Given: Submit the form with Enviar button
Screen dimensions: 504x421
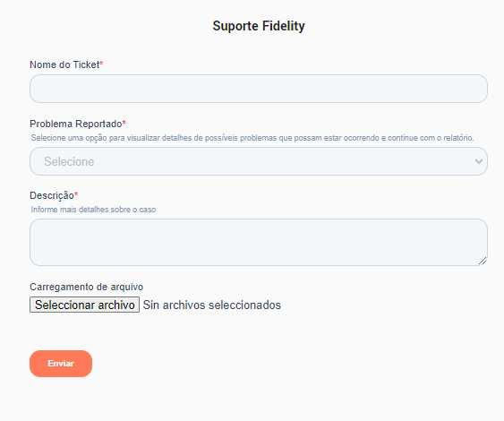Looking at the screenshot, I should point(61,364).
